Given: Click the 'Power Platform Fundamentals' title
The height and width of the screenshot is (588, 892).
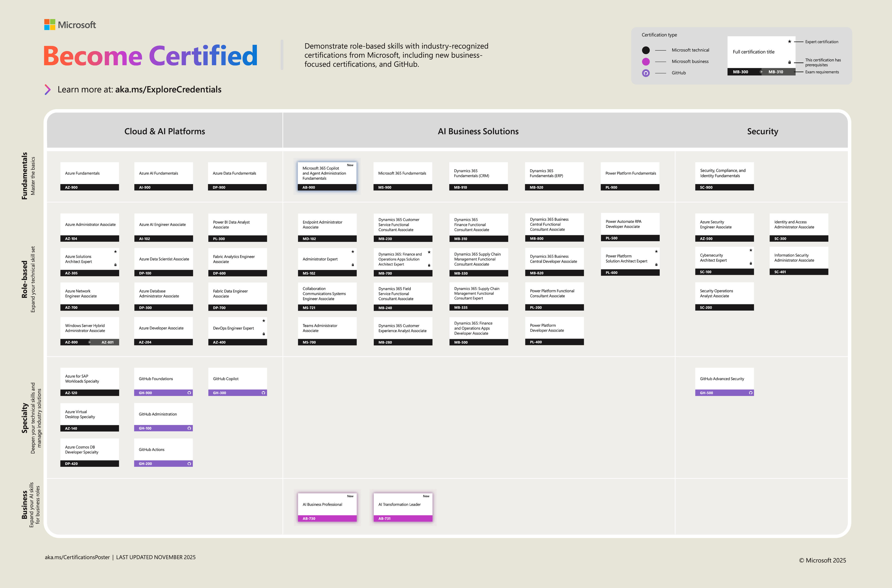Looking at the screenshot, I should [x=631, y=173].
